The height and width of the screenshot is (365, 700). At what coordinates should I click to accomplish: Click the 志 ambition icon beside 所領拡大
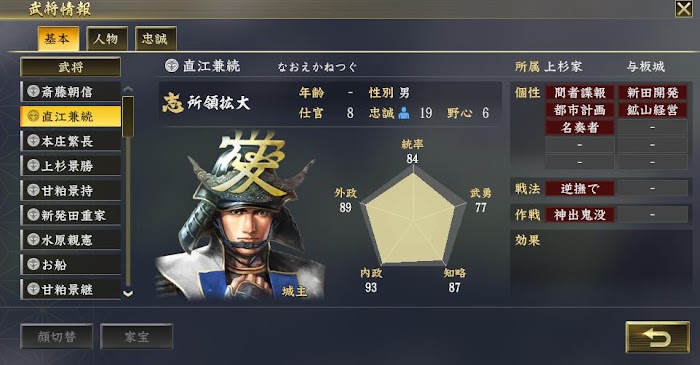pyautogui.click(x=172, y=103)
